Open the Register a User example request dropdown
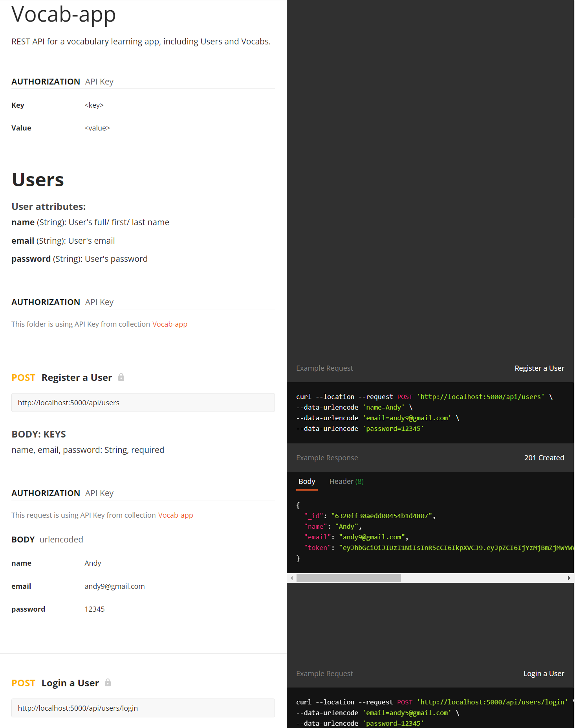 tap(539, 368)
